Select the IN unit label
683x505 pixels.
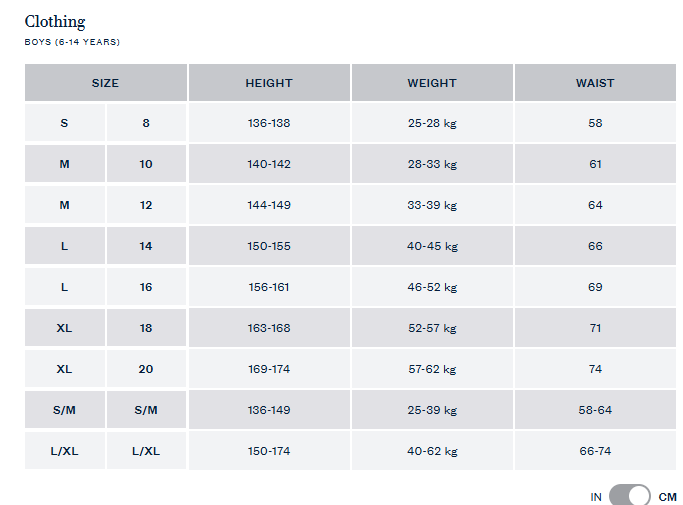tap(596, 497)
